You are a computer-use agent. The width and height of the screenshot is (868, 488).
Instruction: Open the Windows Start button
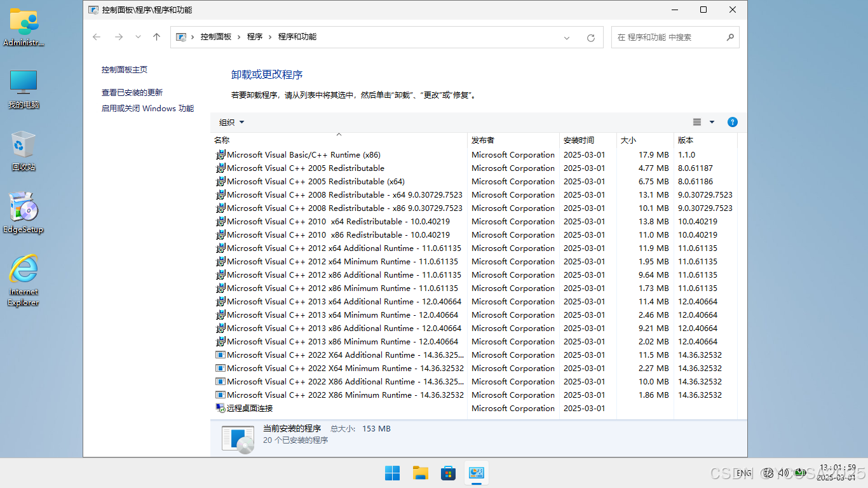(x=393, y=473)
